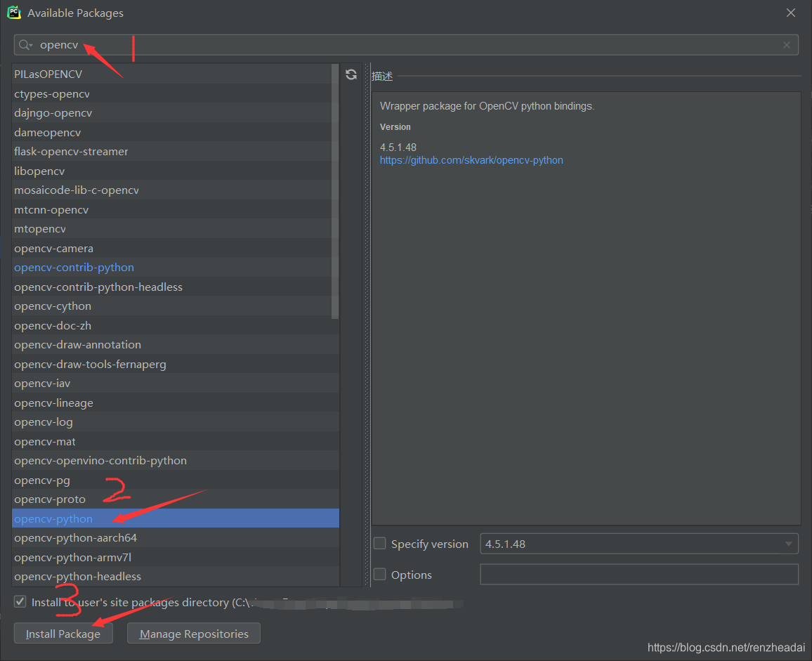Click the Install Package button
The height and width of the screenshot is (661, 812).
tap(63, 634)
